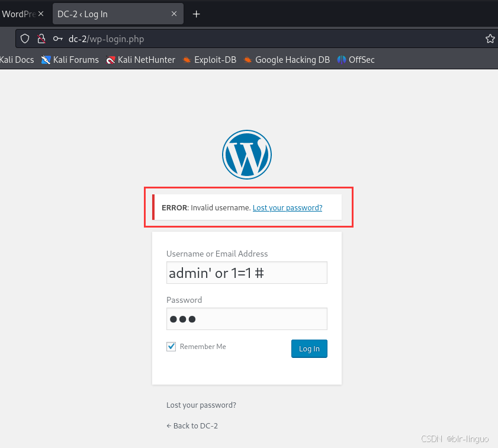Image resolution: width=498 pixels, height=448 pixels.
Task: Close the DC-2 Log In tab
Action: pyautogui.click(x=174, y=14)
